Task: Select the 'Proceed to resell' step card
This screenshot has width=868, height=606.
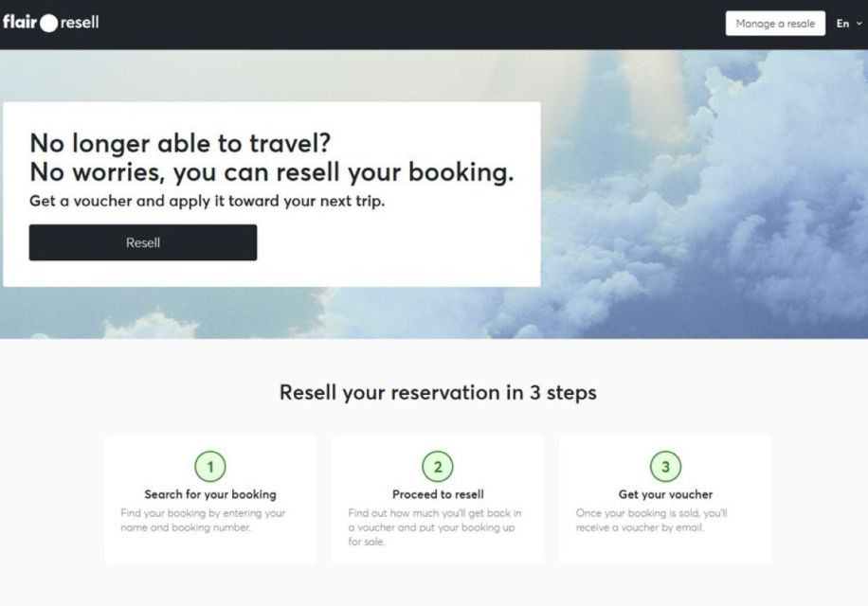Action: 438,497
